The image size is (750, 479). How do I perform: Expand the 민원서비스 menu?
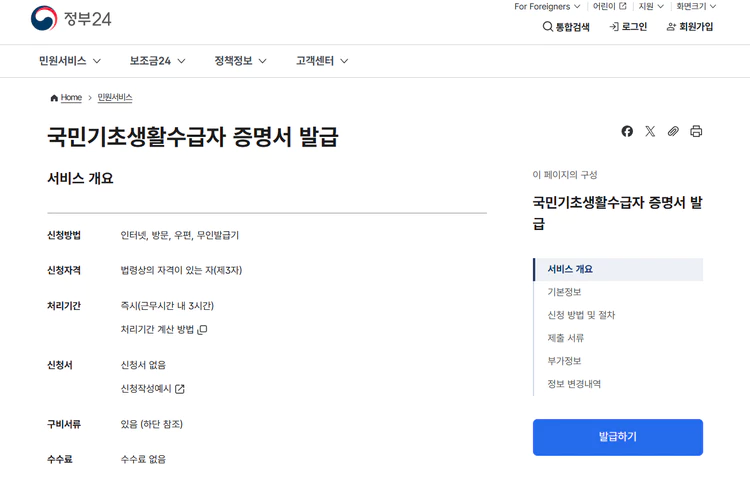(70, 61)
